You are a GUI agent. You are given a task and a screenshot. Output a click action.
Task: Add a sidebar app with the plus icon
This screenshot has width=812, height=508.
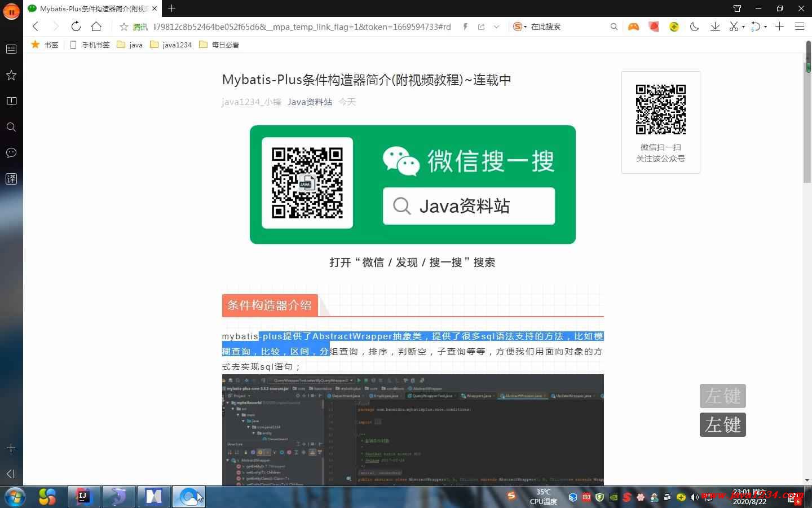11,448
